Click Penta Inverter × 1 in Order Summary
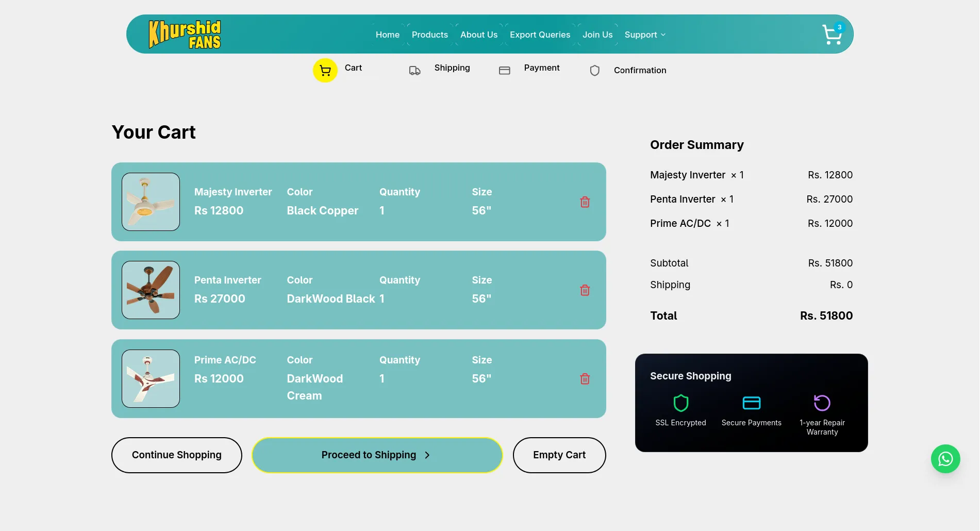 point(692,199)
